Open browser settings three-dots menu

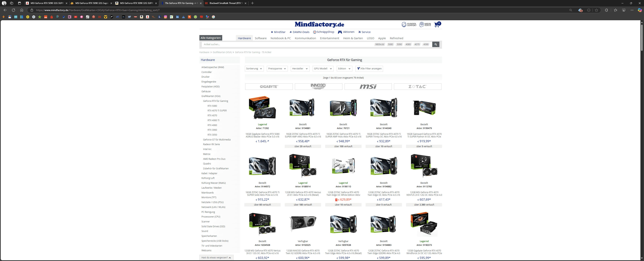(x=632, y=10)
